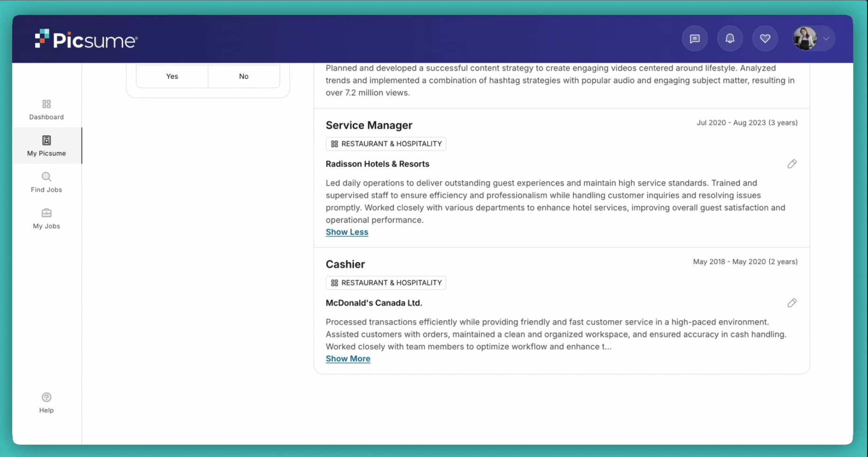The image size is (868, 457).
Task: Select the No option
Action: [244, 76]
